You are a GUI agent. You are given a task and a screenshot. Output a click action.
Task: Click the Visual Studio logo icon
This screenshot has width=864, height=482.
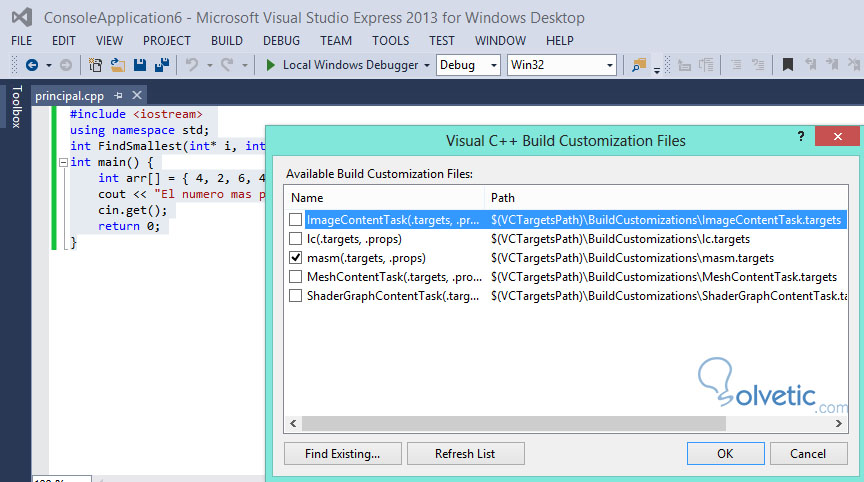tap(22, 18)
